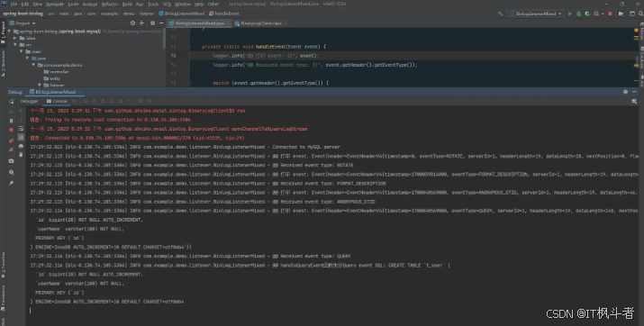Open the Maven tool window on right edge

point(641,32)
